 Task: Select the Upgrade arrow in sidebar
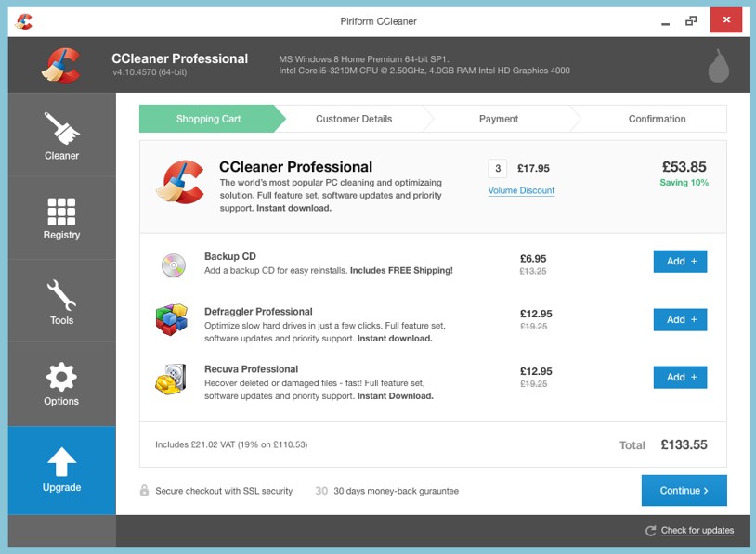[61, 470]
